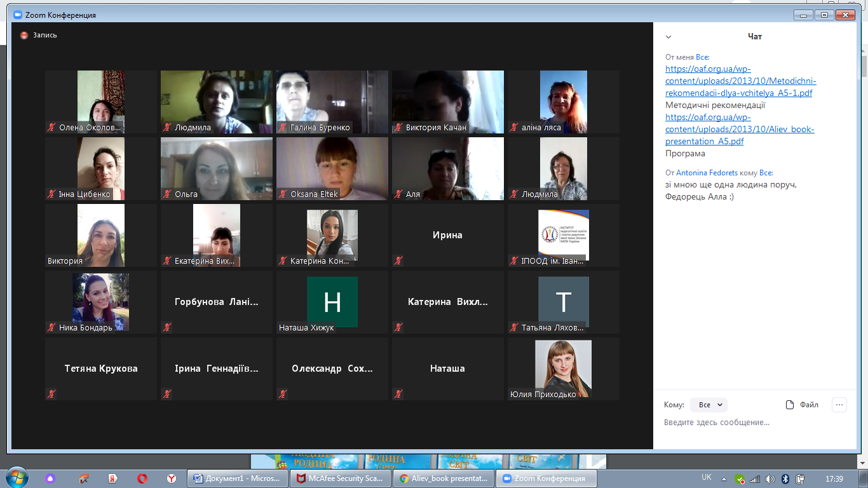Image resolution: width=868 pixels, height=488 pixels.
Task: Click the muted mic icon on Ника Бондарь's tile
Action: coord(51,328)
